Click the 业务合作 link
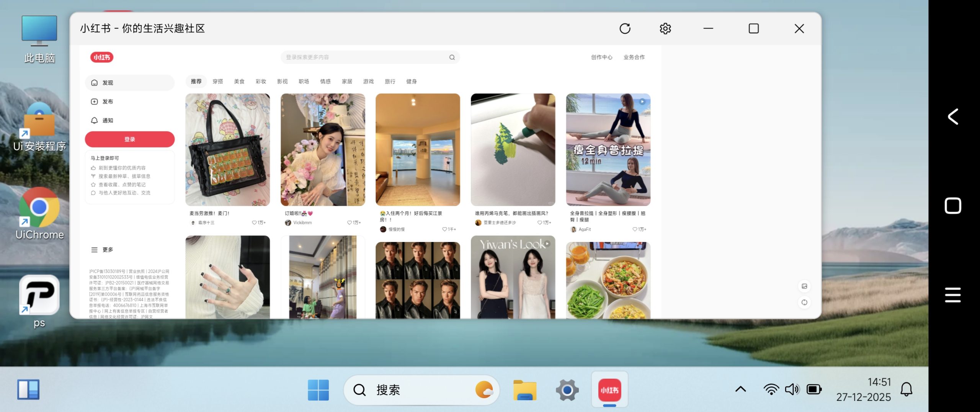The width and height of the screenshot is (980, 412). click(x=634, y=57)
